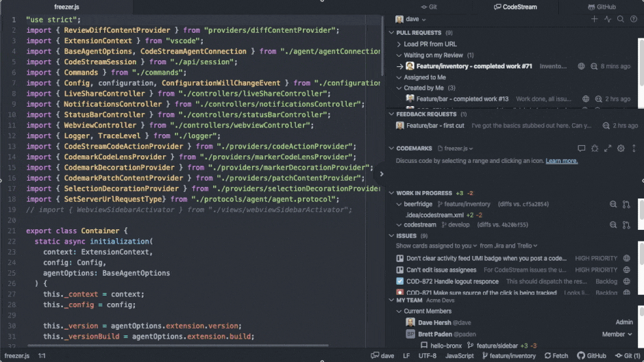Screen dimensions: 644x362
Task: Click JavaScript language in status bar
Action: (x=459, y=356)
